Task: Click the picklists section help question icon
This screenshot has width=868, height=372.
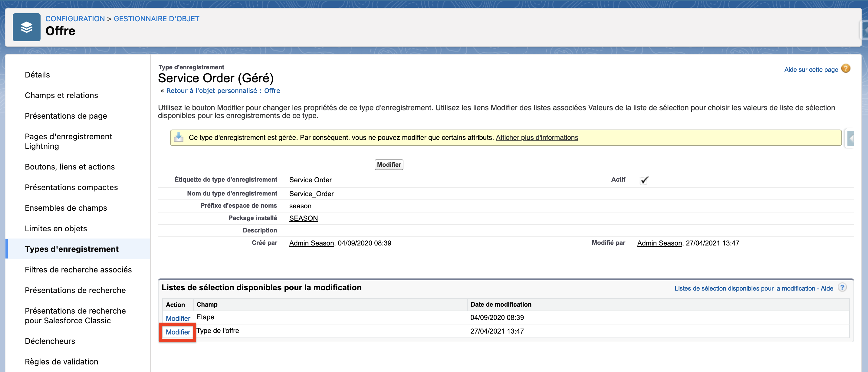Action: point(842,288)
